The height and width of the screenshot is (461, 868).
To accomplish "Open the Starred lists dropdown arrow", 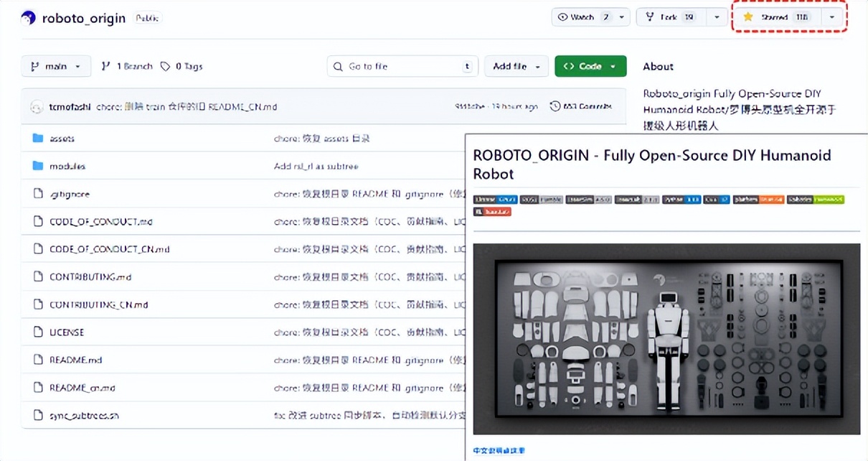I will [831, 17].
